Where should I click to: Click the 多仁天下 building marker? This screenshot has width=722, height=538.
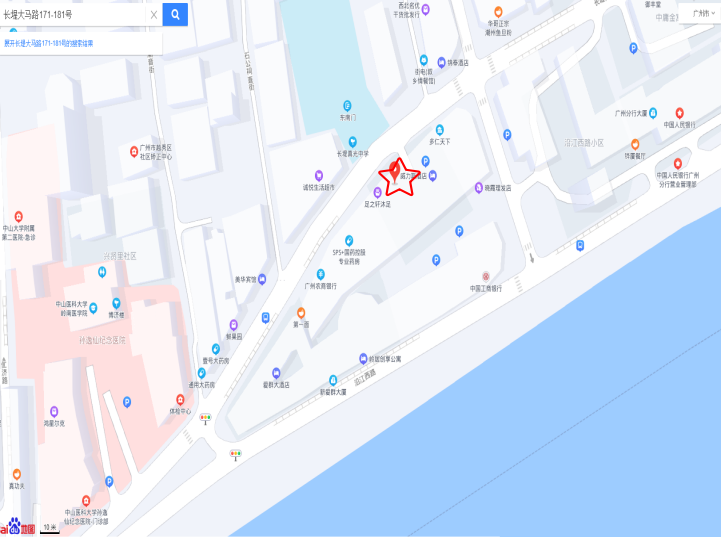pos(440,130)
